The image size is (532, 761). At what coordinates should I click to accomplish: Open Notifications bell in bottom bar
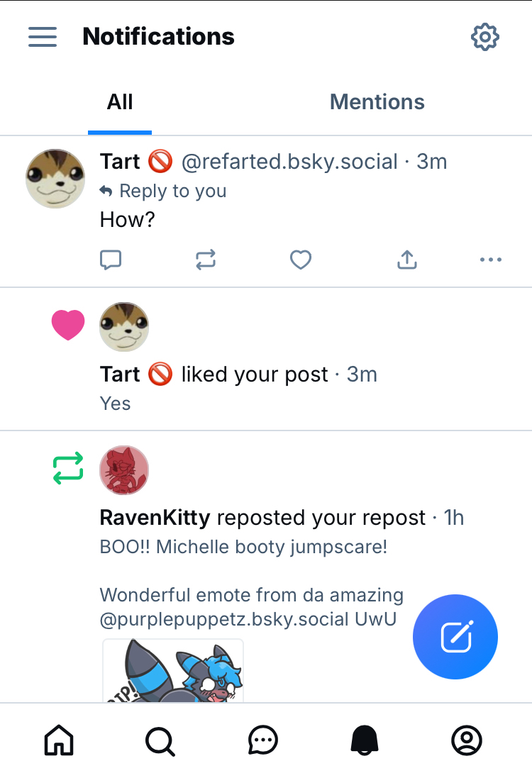(365, 740)
